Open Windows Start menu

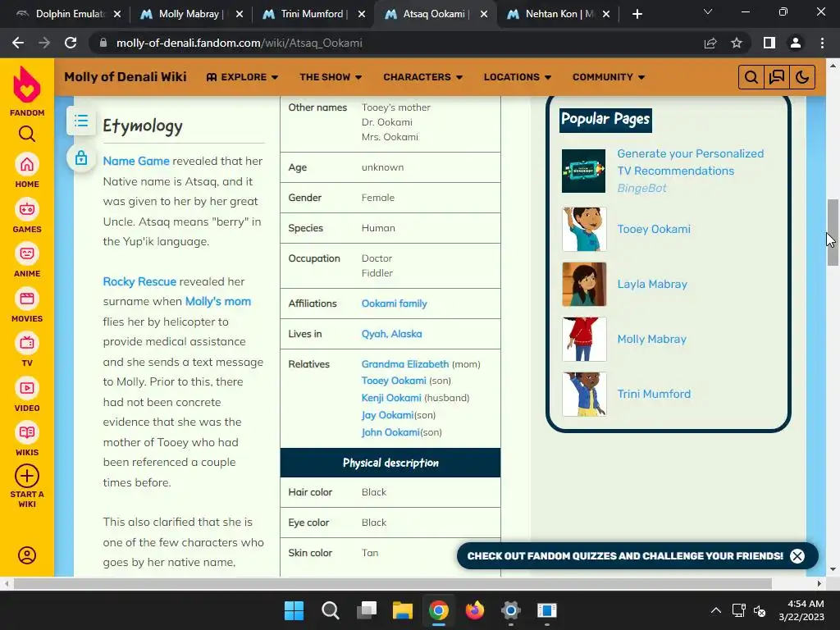294,610
